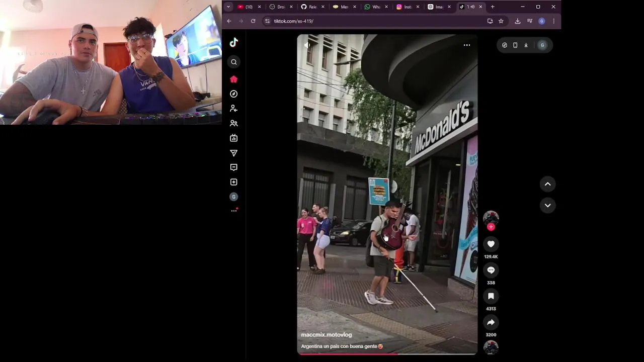The image size is (644, 362).
Task: Close the WhatsApp tab
Action: pos(386,7)
